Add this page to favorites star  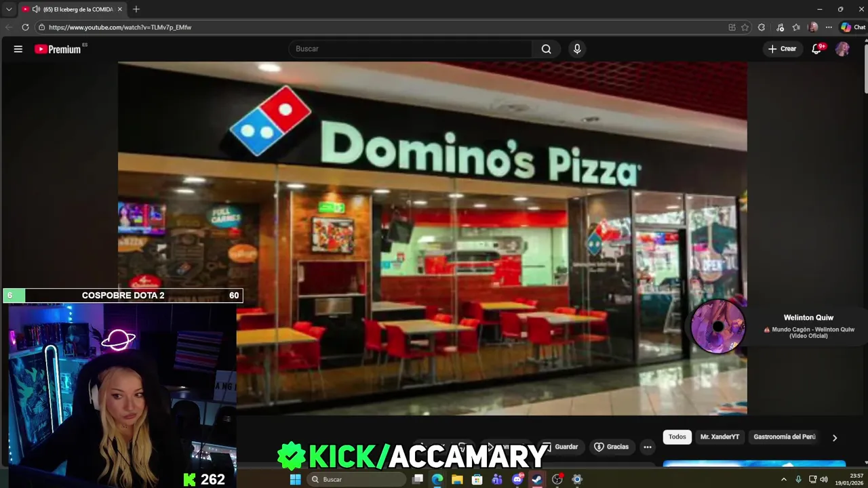(x=745, y=27)
